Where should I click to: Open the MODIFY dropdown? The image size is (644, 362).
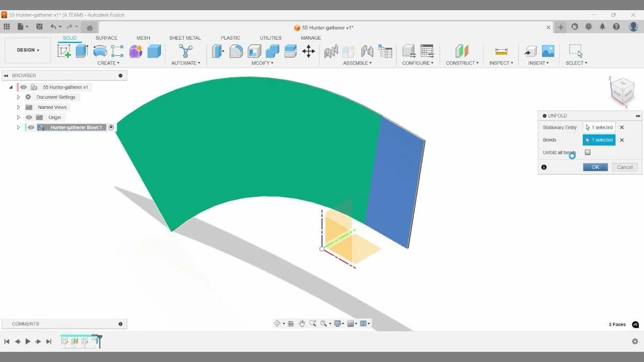262,63
